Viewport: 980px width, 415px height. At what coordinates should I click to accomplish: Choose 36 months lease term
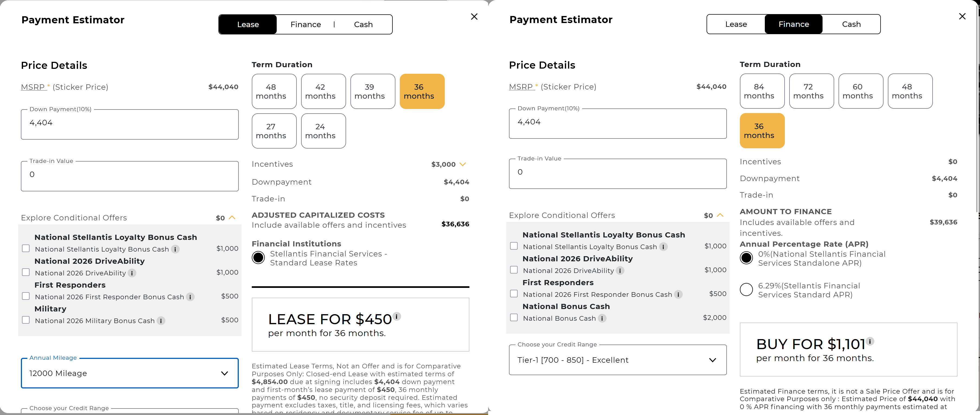(x=422, y=91)
